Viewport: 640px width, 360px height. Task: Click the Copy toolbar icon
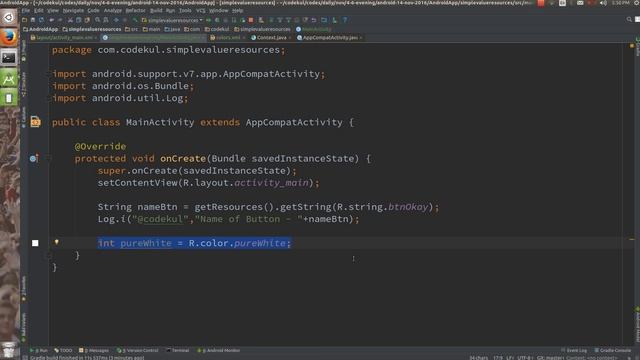click(x=78, y=20)
